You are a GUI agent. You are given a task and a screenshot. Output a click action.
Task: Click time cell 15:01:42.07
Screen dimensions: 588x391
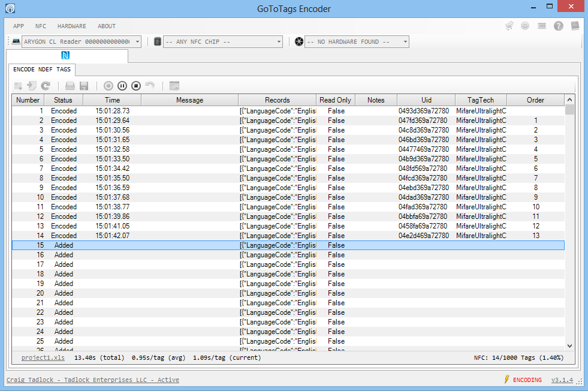112,236
